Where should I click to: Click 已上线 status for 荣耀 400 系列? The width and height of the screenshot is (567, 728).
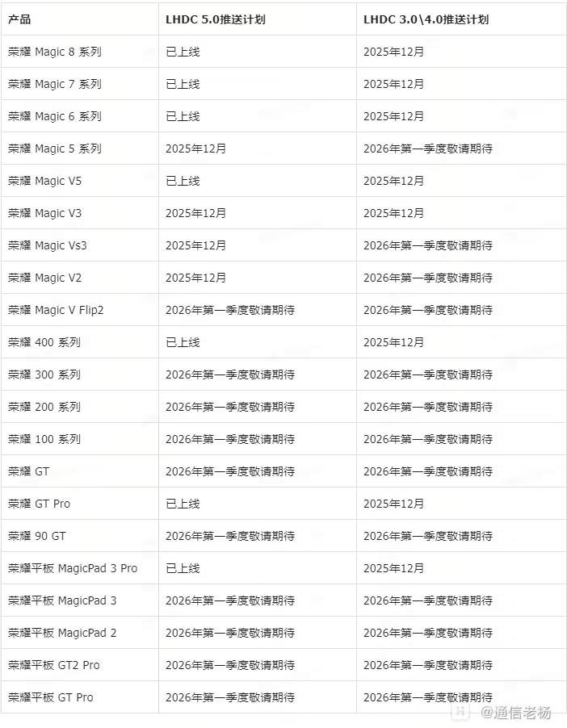(183, 342)
